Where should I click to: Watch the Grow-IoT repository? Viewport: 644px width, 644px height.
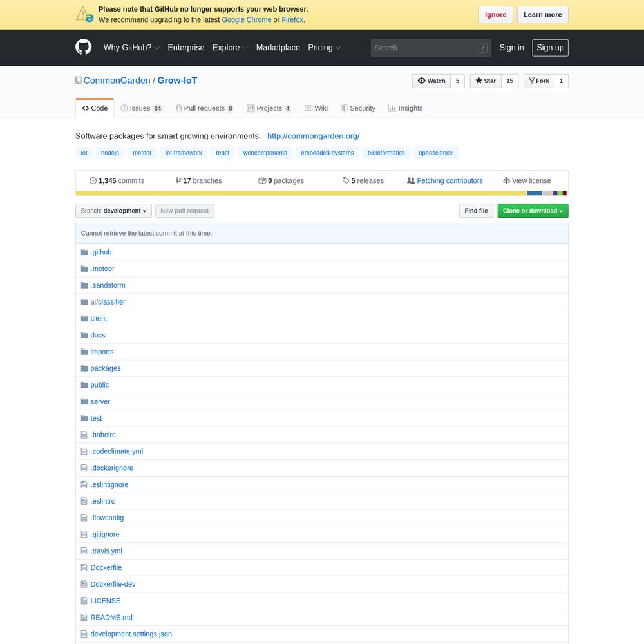[431, 81]
